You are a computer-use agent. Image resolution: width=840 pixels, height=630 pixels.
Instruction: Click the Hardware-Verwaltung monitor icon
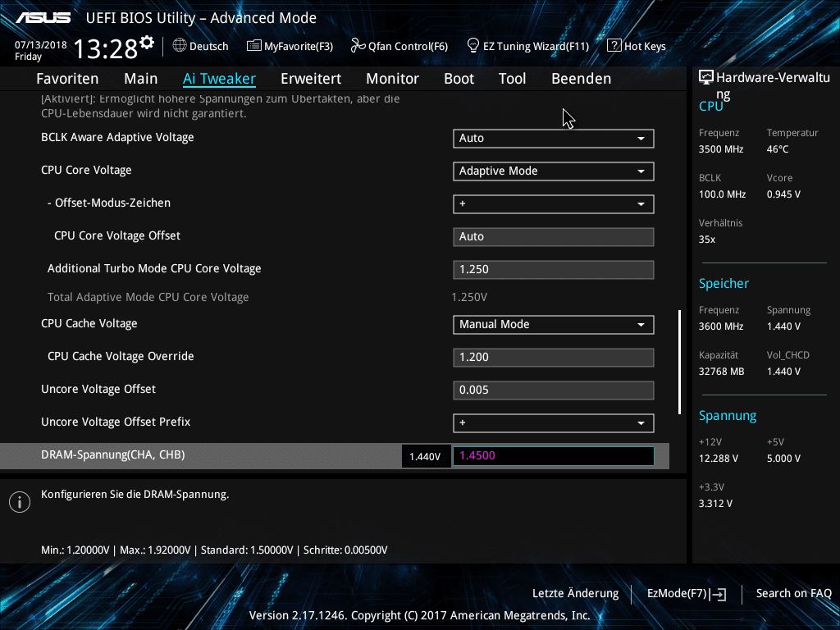point(706,78)
